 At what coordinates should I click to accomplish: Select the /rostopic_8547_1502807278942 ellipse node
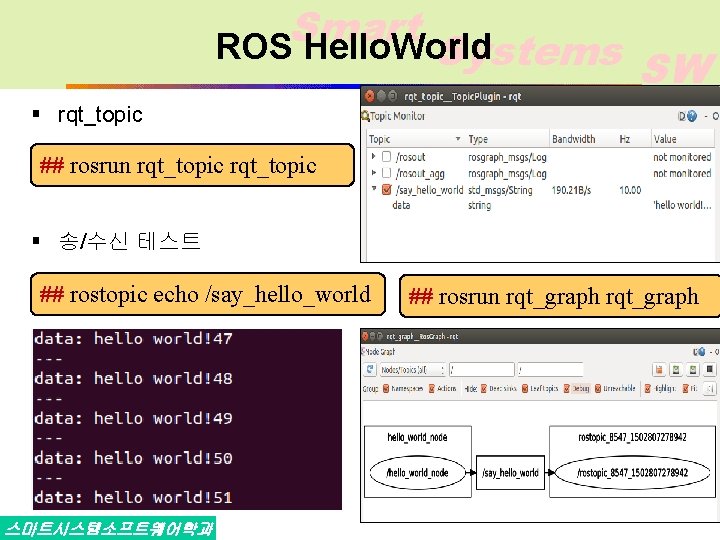point(632,472)
